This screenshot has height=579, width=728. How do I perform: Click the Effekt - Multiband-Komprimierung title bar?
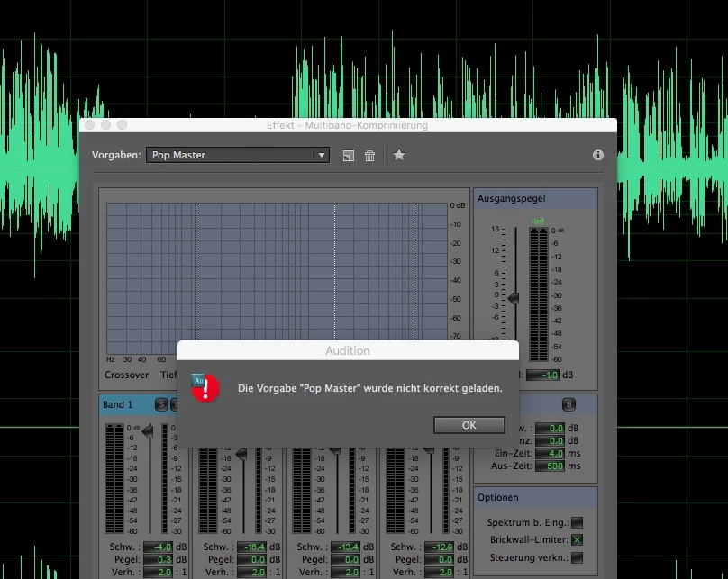point(347,125)
